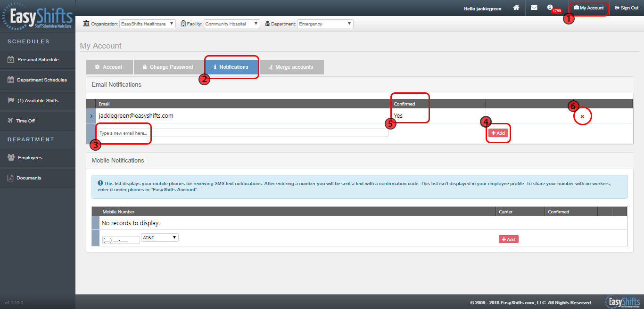Delete the jackiegreen@easyshifts.com email row
The image size is (644, 309).
pos(583,116)
